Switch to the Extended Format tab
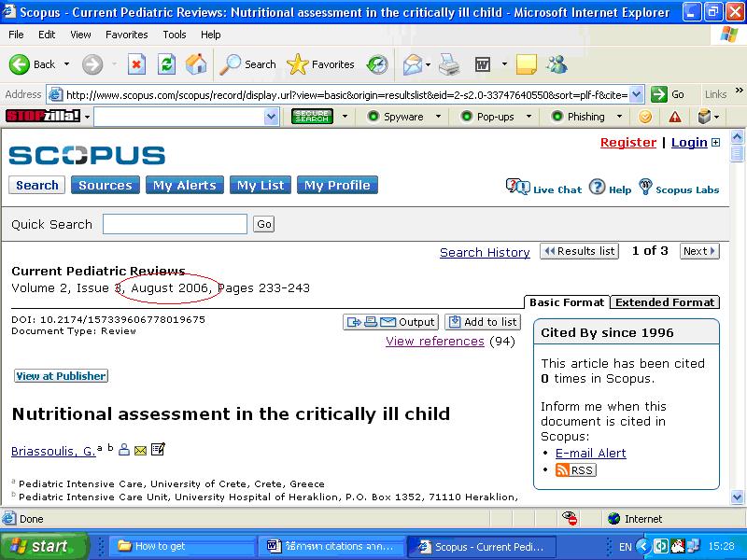Viewport: 747px width, 560px height. (x=665, y=302)
